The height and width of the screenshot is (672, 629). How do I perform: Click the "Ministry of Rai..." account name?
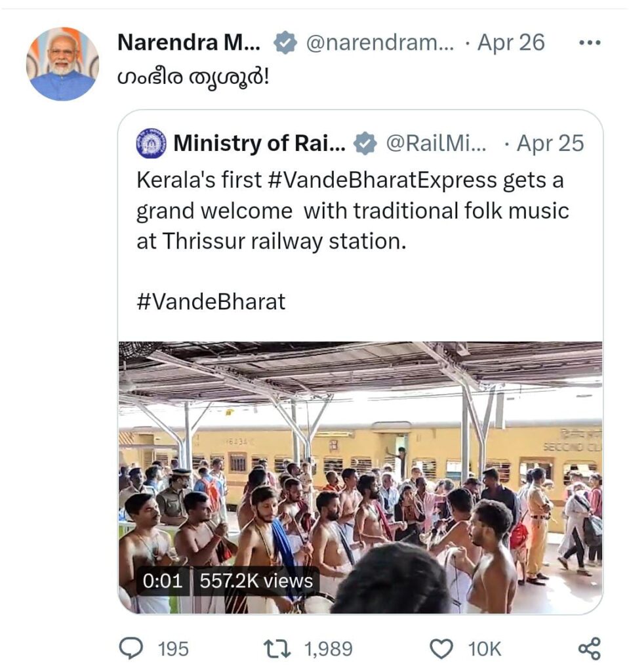click(259, 144)
